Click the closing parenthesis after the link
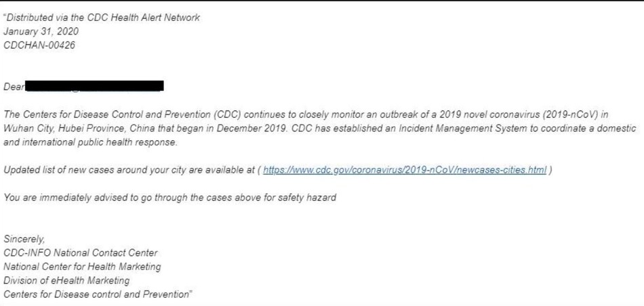This screenshot has height=306, width=644. (550, 170)
